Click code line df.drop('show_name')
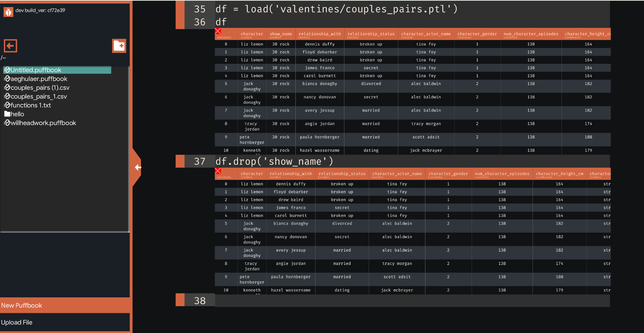 tap(274, 162)
